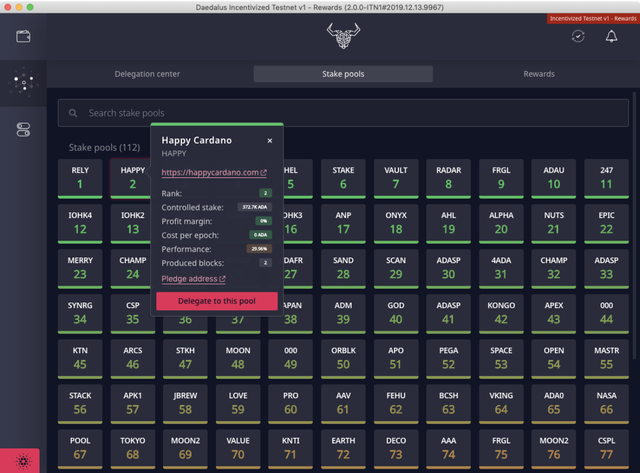Image resolution: width=640 pixels, height=473 pixels.
Task: Select the GOD pool ranked 40
Action: pos(396,314)
